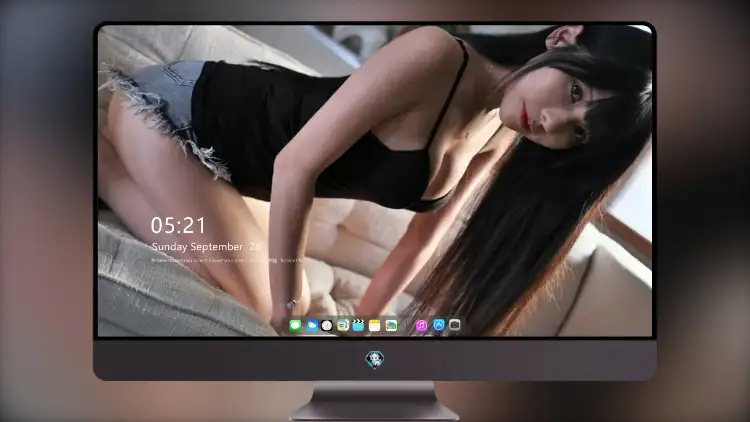The width and height of the screenshot is (750, 422).
Task: Open the green Messages dock icon
Action: [x=296, y=326]
